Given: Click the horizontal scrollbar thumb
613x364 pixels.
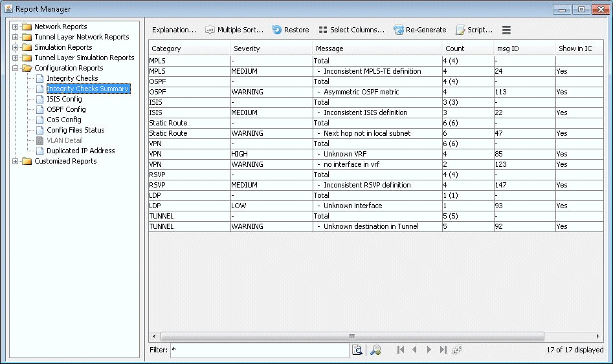Looking at the screenshot, I should coord(351,336).
